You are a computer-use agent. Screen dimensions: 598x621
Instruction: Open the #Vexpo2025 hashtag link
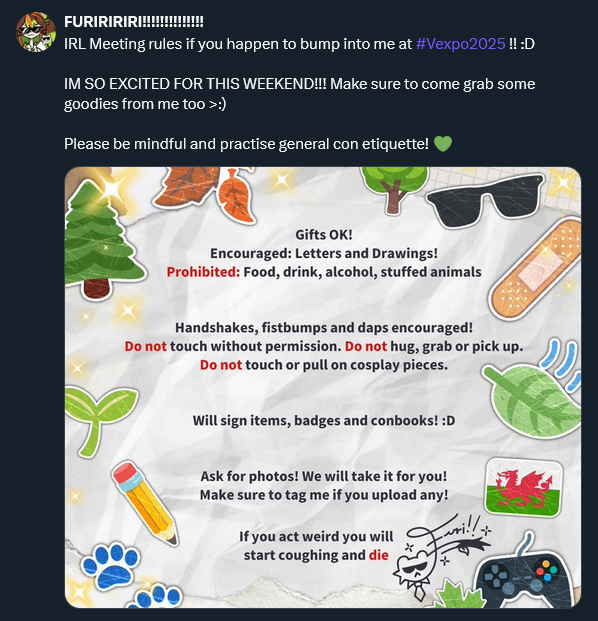(461, 44)
